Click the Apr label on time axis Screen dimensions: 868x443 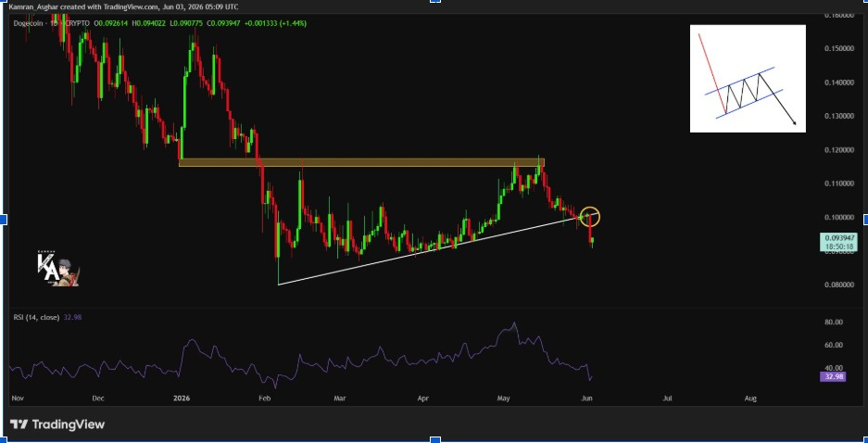(x=423, y=399)
